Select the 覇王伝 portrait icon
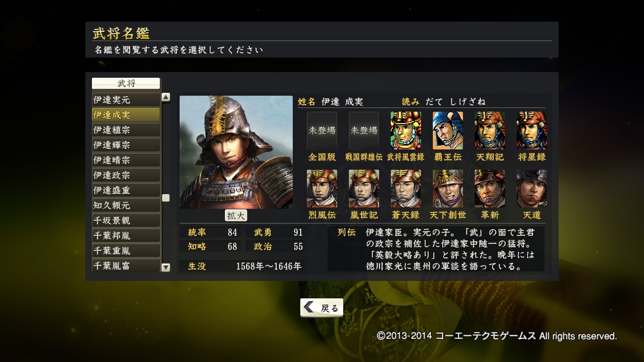This screenshot has width=644, height=362. click(448, 131)
